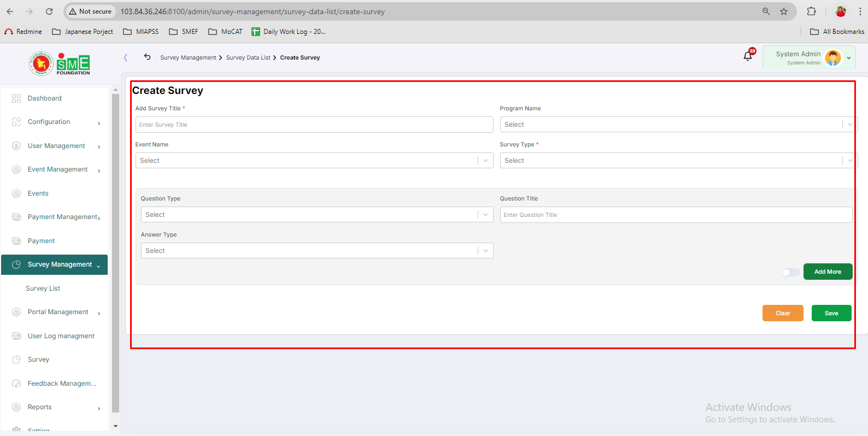Viewport: 868px width, 436px height.
Task: Expand the Configuration submenu arrow
Action: point(99,123)
